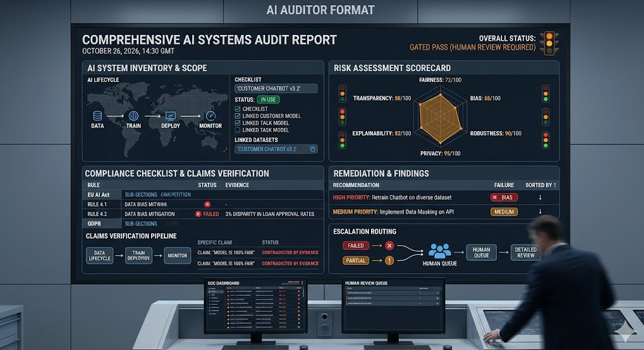644x350 pixels.
Task: Click the warning icon after PARTIAL routing
Action: click(x=389, y=260)
